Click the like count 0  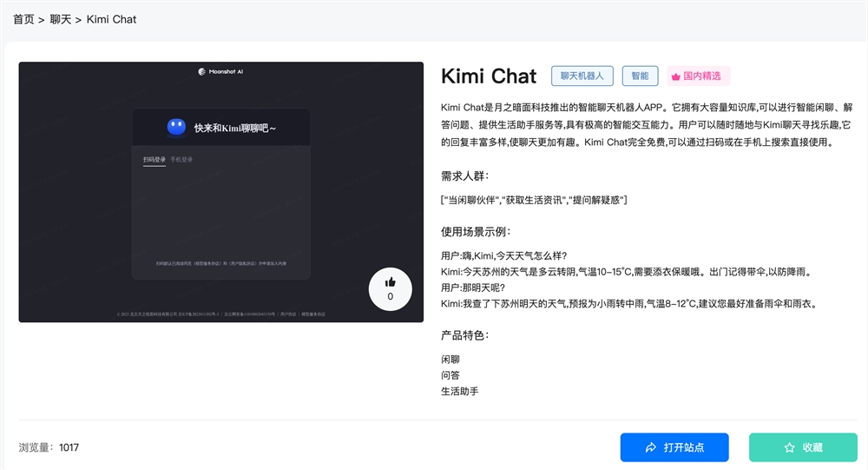(x=391, y=296)
